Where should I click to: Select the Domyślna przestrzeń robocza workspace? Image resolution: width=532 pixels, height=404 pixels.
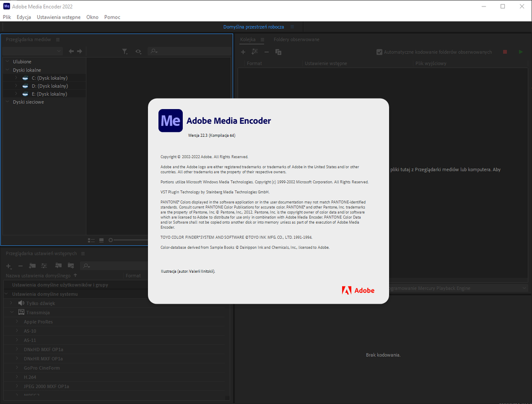point(253,27)
